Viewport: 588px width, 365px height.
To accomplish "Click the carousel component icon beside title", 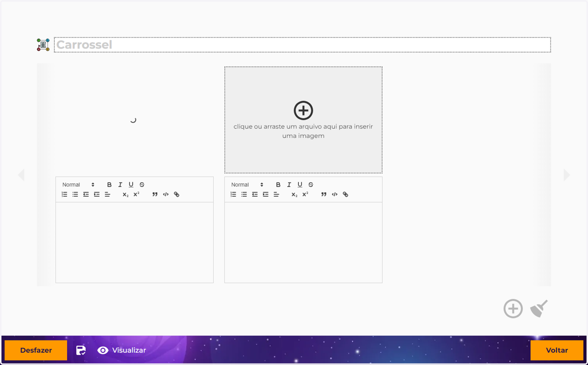I will (x=43, y=45).
